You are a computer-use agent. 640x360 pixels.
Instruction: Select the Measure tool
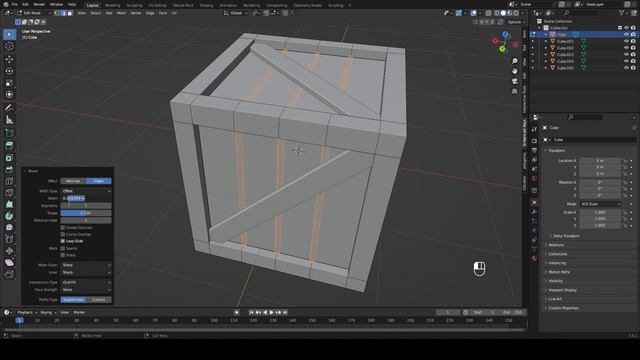click(9, 120)
